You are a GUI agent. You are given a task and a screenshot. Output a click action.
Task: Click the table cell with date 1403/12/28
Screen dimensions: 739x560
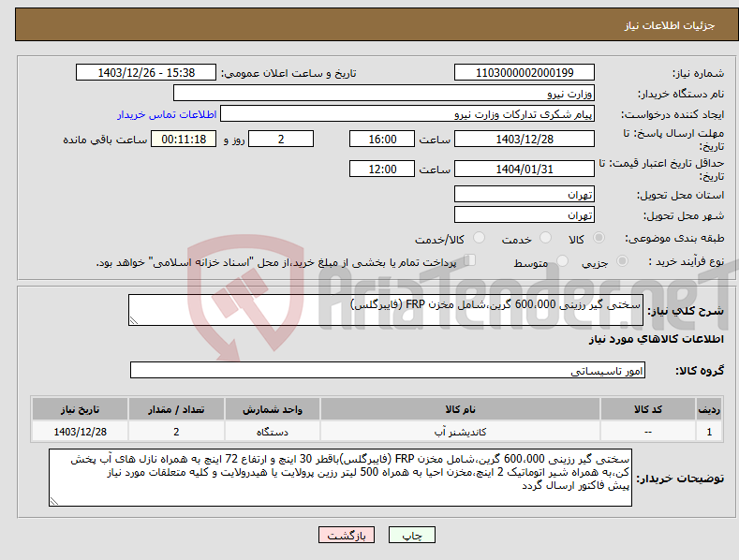click(81, 432)
